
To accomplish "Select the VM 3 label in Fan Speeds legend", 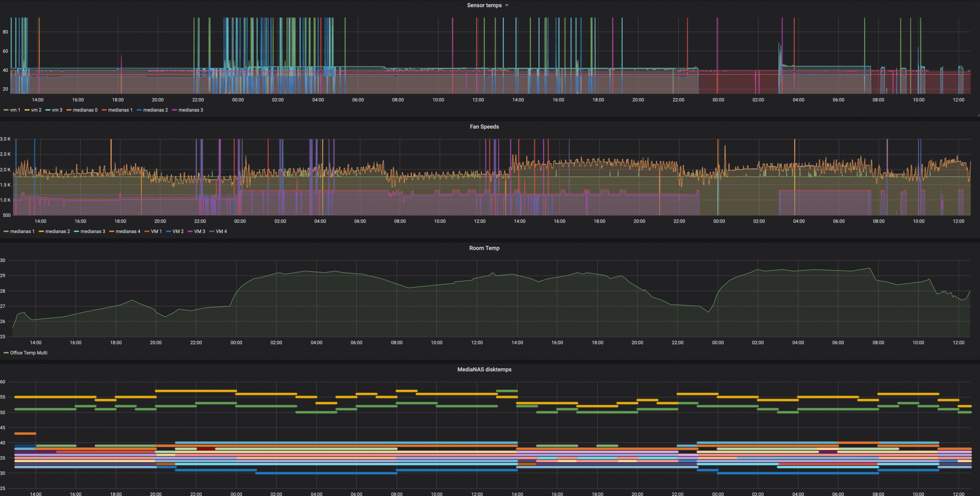I will 200,232.
